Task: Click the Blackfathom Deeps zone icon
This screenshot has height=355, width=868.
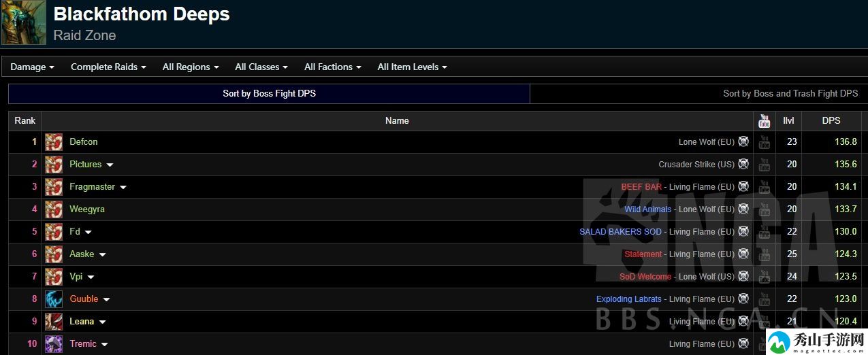Action: click(24, 23)
